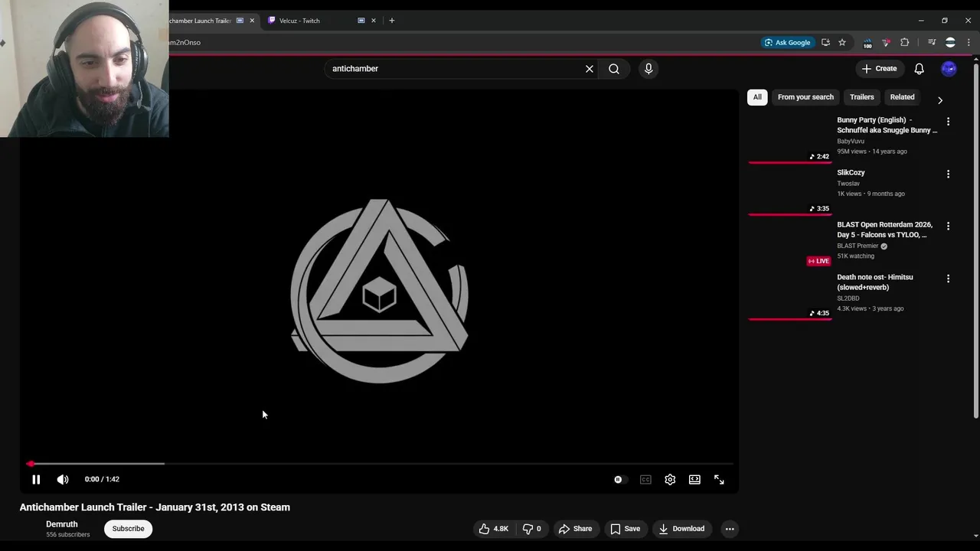Select the From your search chip
Image resolution: width=980 pixels, height=551 pixels.
click(805, 97)
